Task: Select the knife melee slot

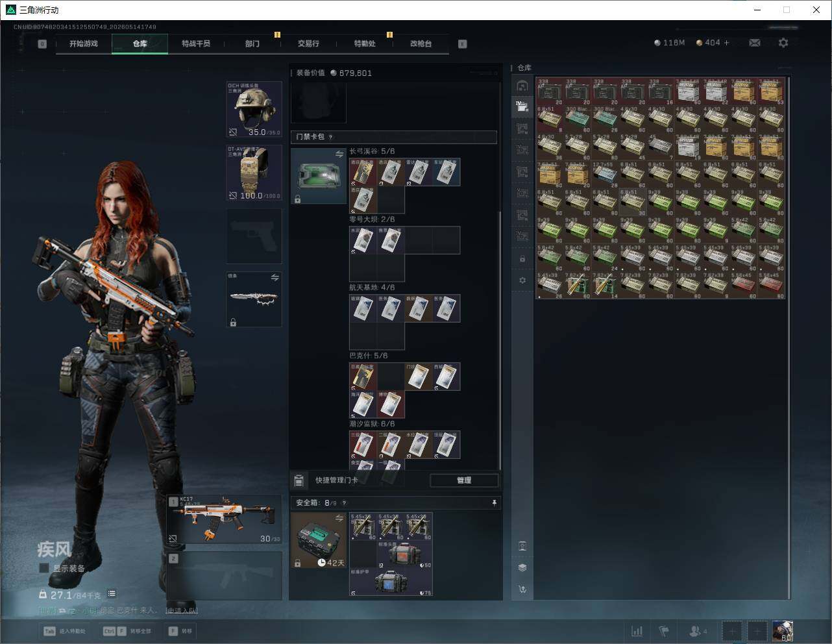Action: point(254,299)
